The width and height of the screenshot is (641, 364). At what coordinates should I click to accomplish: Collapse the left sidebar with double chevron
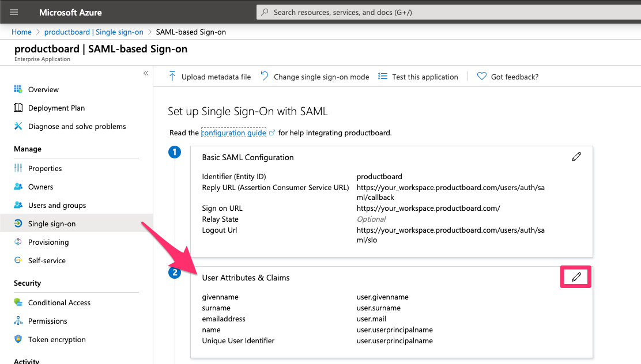pos(146,73)
